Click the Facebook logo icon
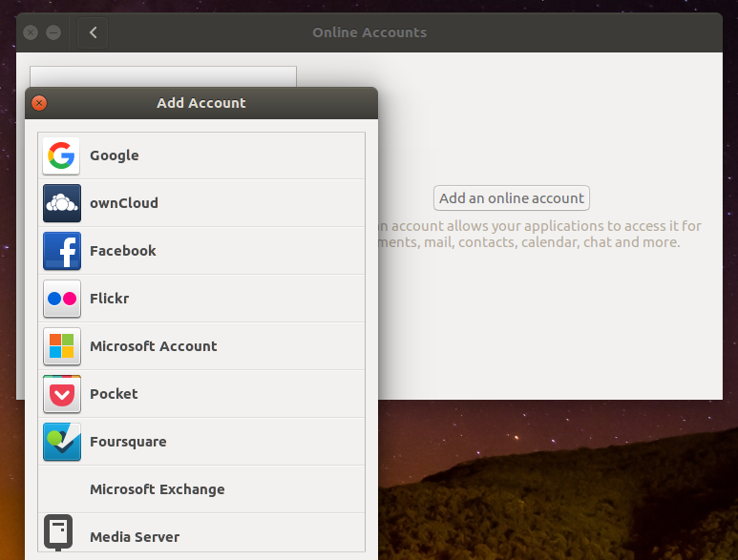 click(x=62, y=251)
